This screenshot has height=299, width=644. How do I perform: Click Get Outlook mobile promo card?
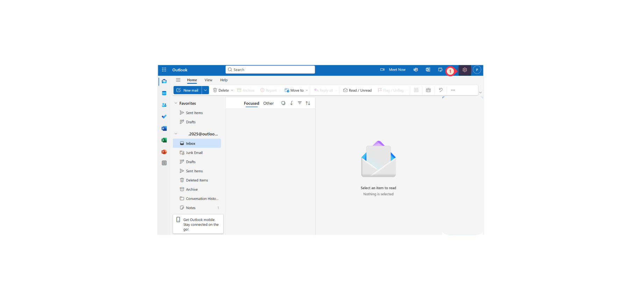click(x=198, y=224)
